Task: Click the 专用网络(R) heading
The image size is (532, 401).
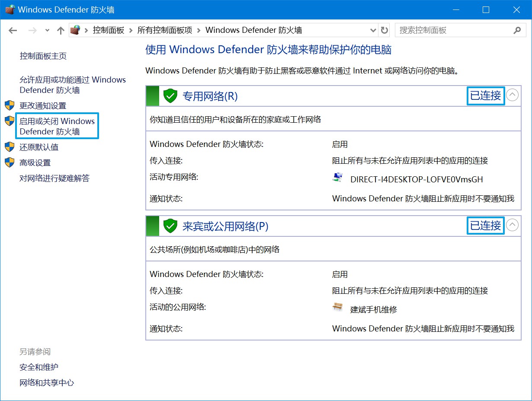Action: (210, 96)
